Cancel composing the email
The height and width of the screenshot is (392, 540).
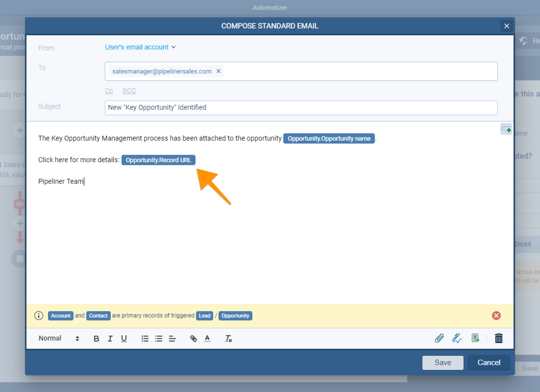489,363
